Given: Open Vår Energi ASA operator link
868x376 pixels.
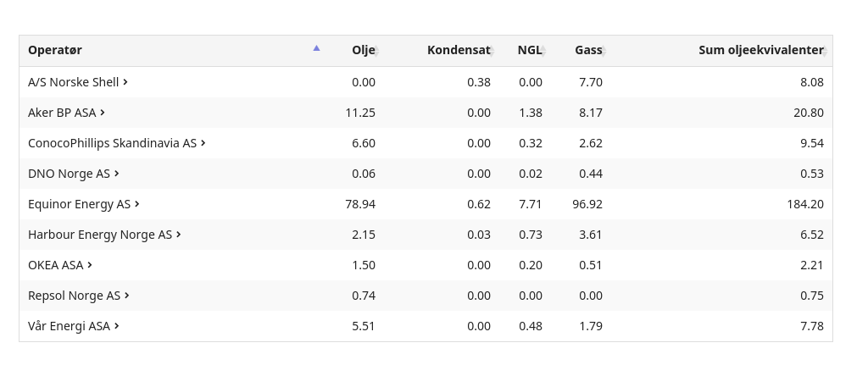Looking at the screenshot, I should 69,326.
